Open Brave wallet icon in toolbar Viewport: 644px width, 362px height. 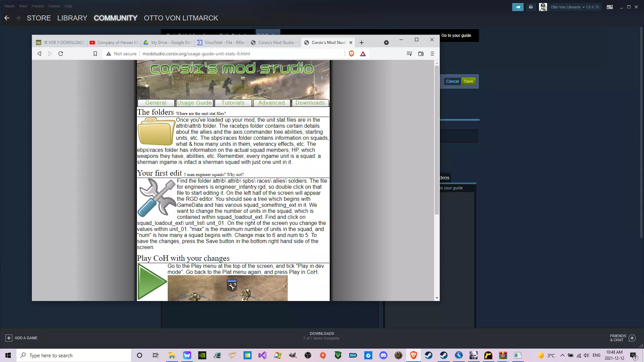pyautogui.click(x=421, y=54)
